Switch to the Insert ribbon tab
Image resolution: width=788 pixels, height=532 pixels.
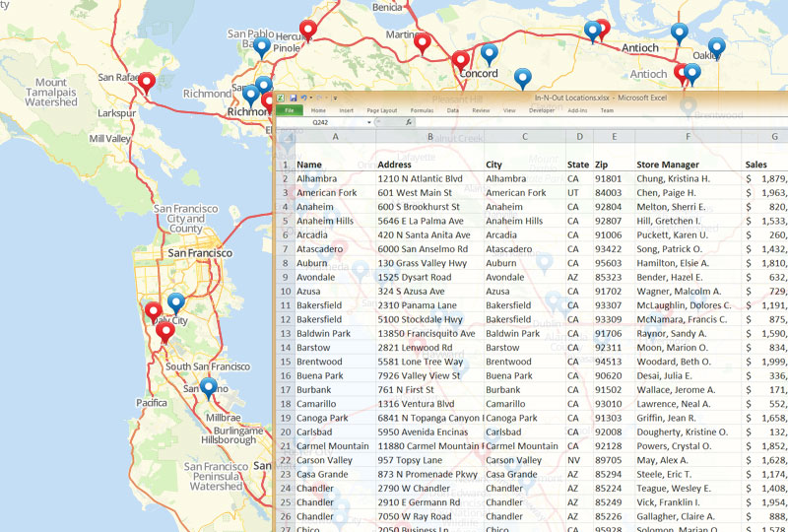347,110
